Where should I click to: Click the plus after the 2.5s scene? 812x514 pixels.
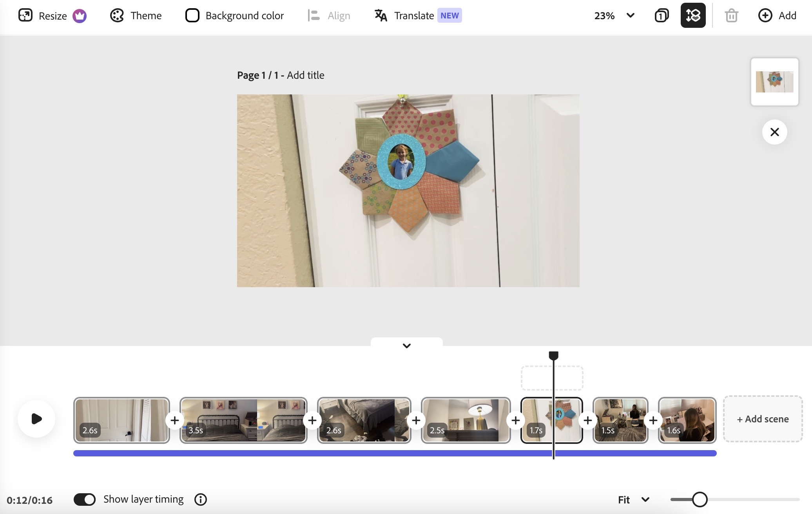[x=516, y=420]
